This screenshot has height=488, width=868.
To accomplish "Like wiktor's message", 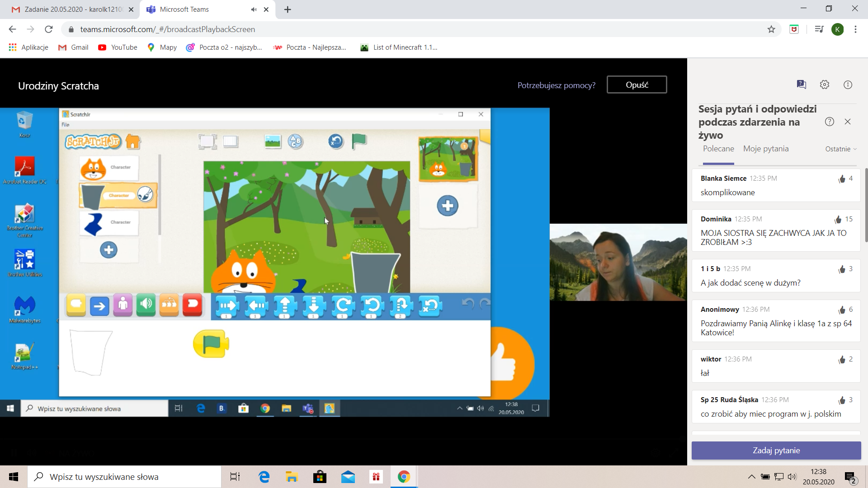I will (x=842, y=360).
